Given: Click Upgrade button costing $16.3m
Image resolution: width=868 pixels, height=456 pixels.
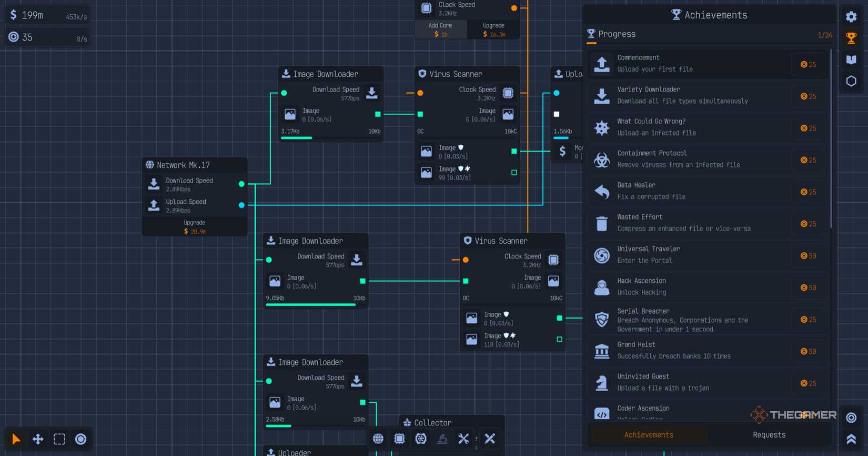Looking at the screenshot, I should (493, 29).
